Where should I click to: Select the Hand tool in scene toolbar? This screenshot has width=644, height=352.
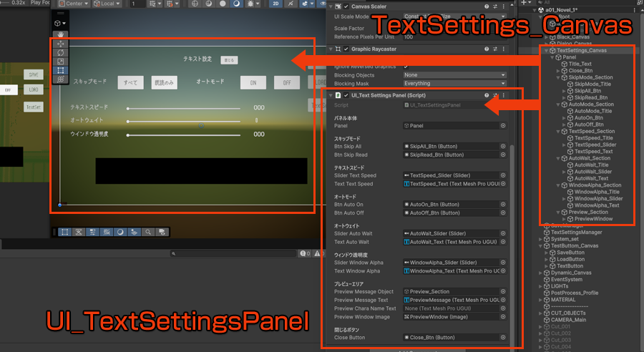[61, 34]
